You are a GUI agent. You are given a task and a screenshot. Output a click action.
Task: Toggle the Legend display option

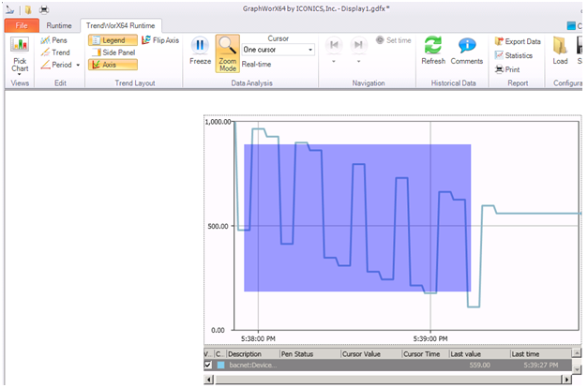click(112, 40)
